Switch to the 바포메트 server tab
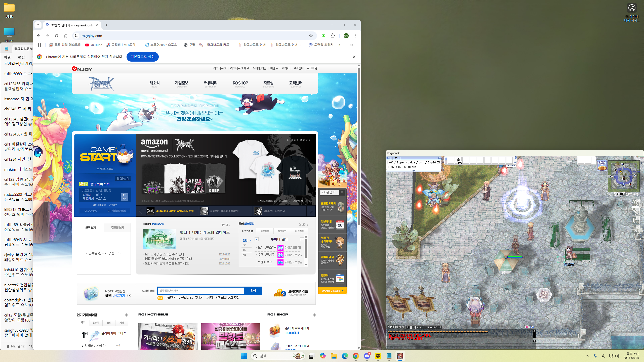The image size is (644, 362). point(265,231)
